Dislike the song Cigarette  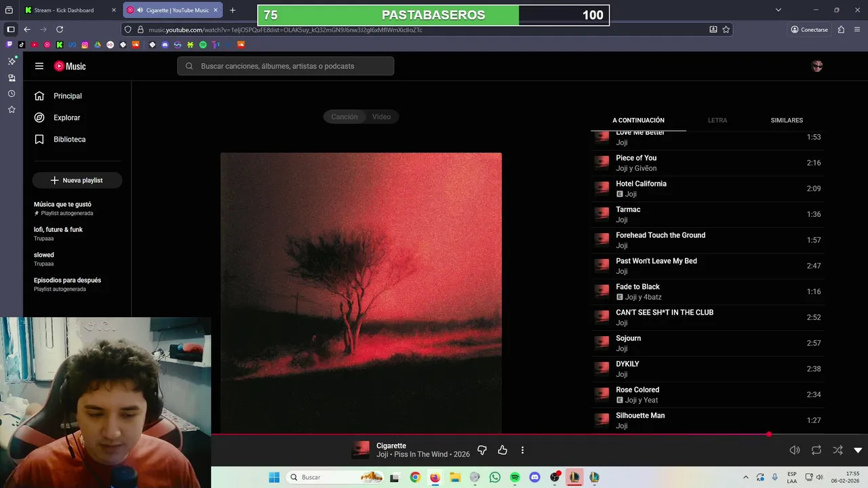tap(482, 450)
